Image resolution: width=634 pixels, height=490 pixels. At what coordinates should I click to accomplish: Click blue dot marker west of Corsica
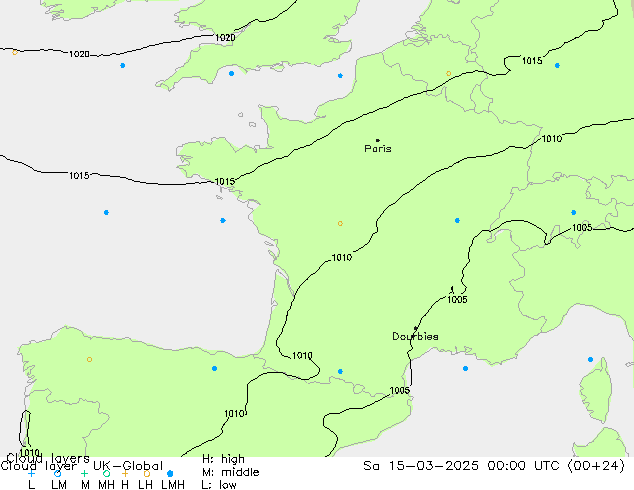tap(590, 359)
